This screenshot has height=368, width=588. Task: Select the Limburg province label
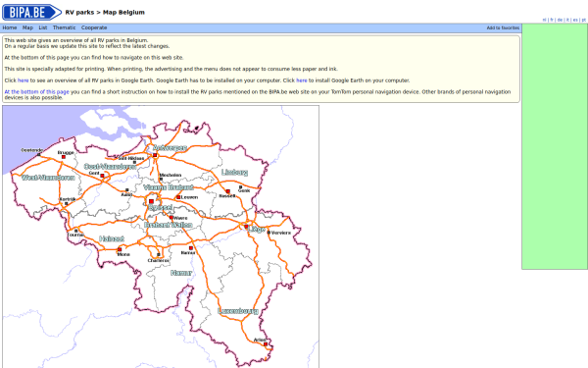(234, 173)
